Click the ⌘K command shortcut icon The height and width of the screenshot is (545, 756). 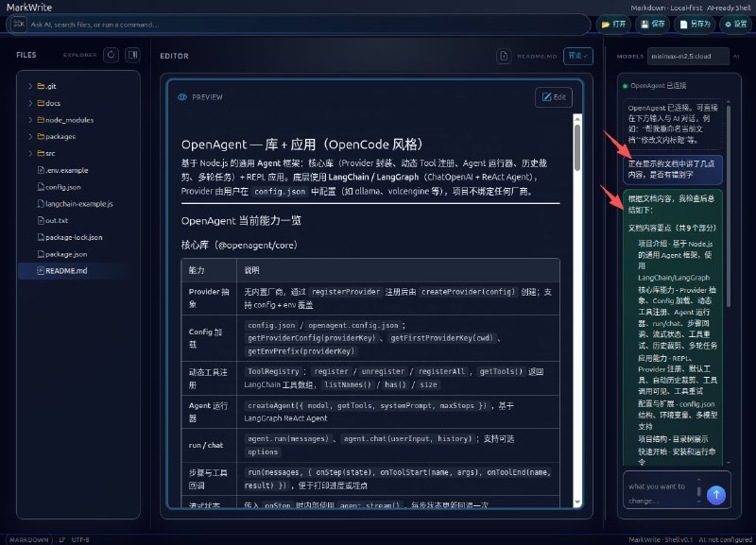[19, 24]
